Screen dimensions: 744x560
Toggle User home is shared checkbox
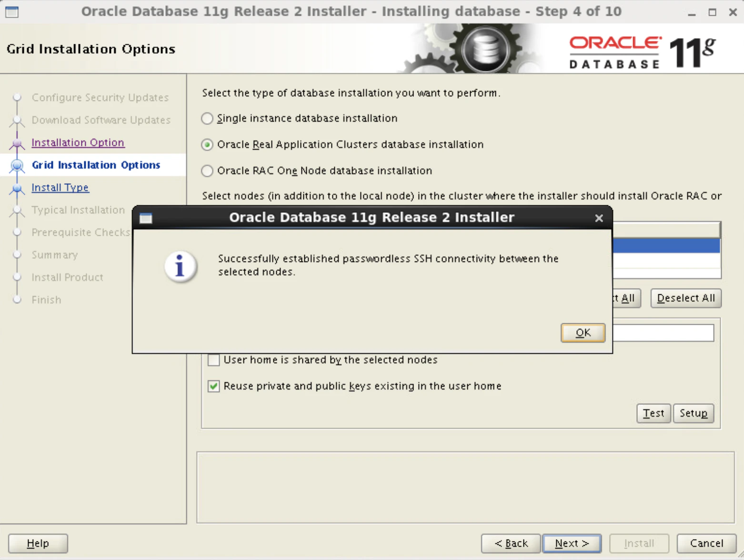coord(214,360)
